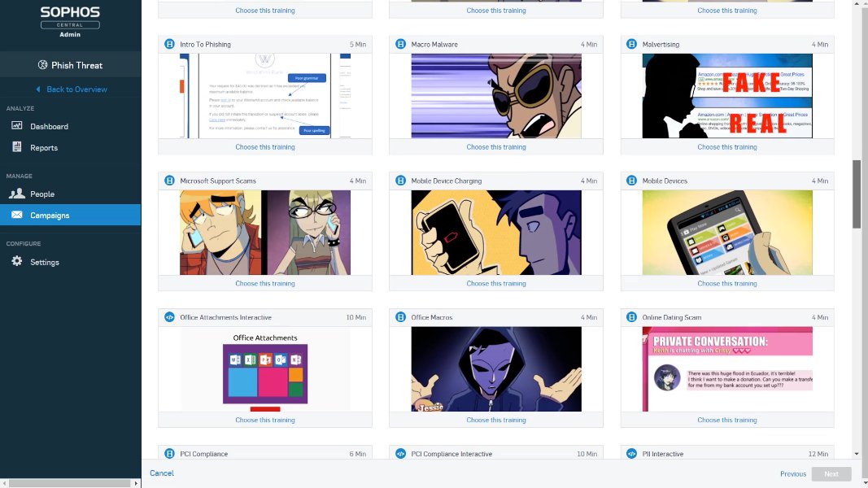868x488 pixels.
Task: Click the Office Attachments thumbnail
Action: point(265,369)
